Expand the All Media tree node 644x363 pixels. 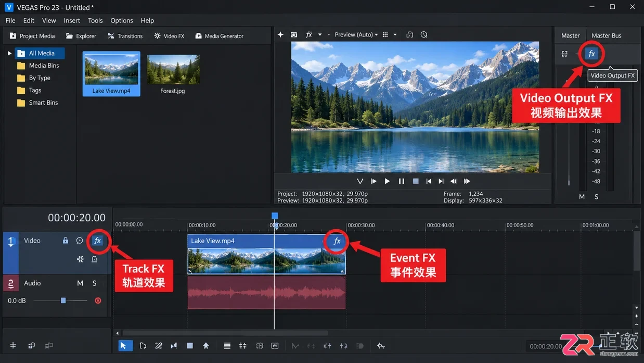(x=9, y=53)
